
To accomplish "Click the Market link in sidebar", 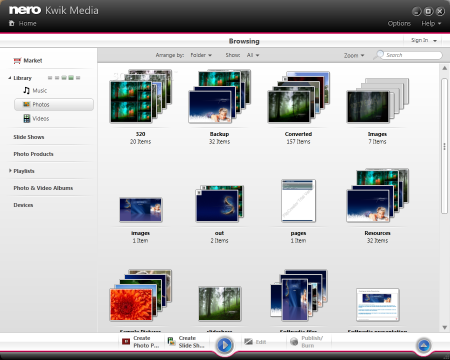I will pos(33,61).
